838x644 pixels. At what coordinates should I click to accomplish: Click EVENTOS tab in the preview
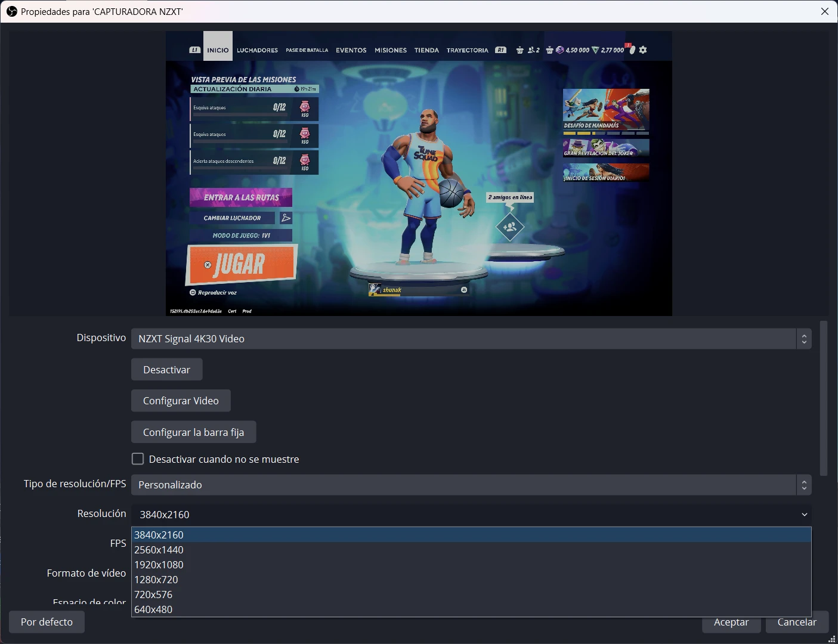tap(351, 50)
